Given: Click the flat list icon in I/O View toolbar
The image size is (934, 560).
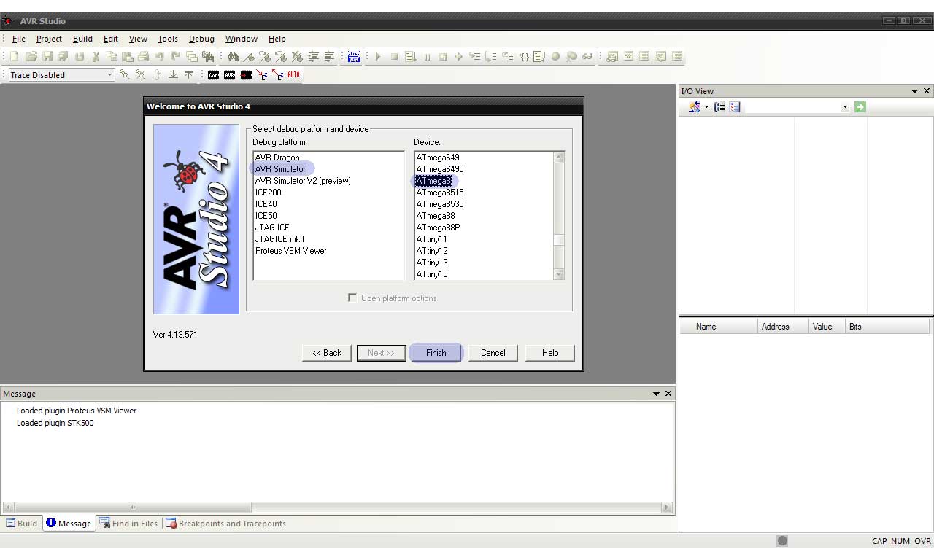Looking at the screenshot, I should point(735,107).
